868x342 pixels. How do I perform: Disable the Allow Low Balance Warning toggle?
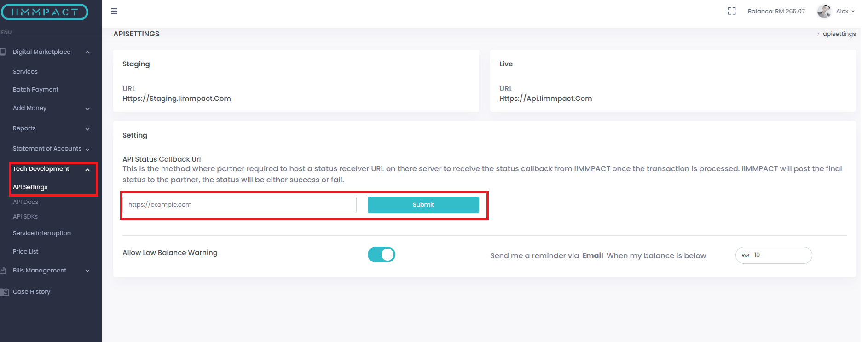(x=382, y=255)
